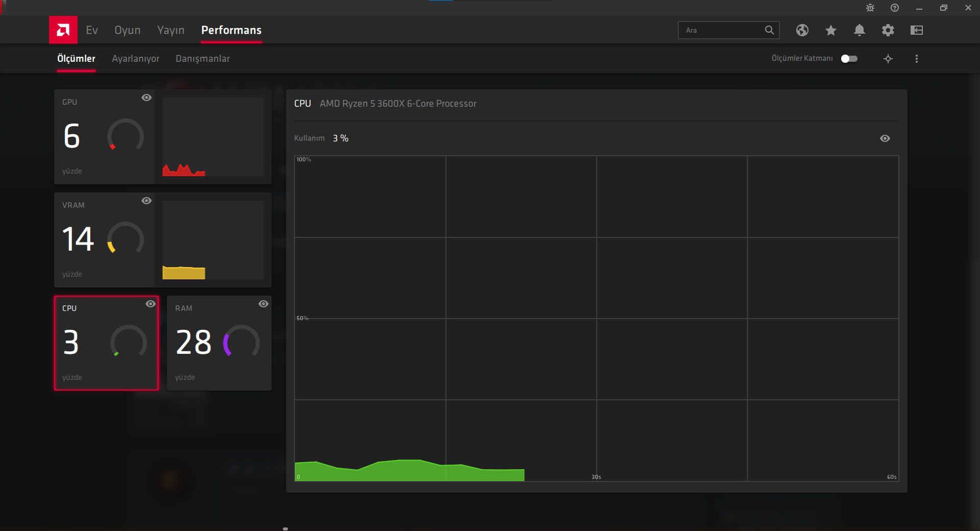Hide the GPU metric with eye icon
The image size is (980, 531).
coord(146,98)
